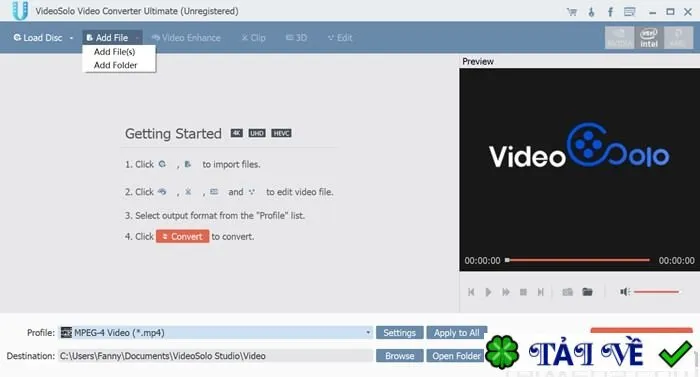Open the snapshot folder icon

(x=588, y=292)
